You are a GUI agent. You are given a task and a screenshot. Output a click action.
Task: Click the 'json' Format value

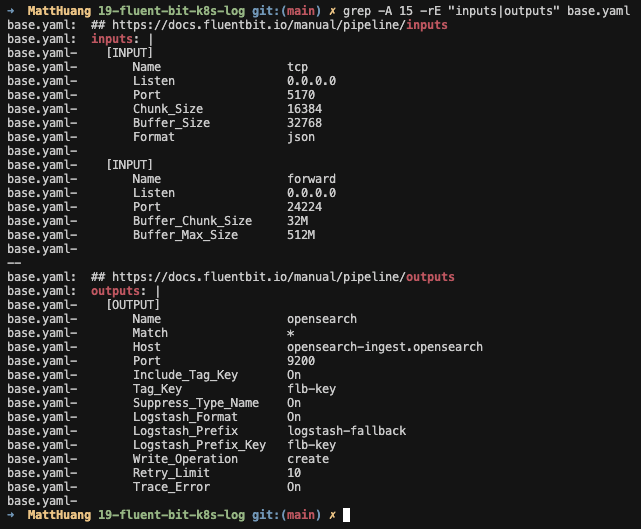coord(301,137)
